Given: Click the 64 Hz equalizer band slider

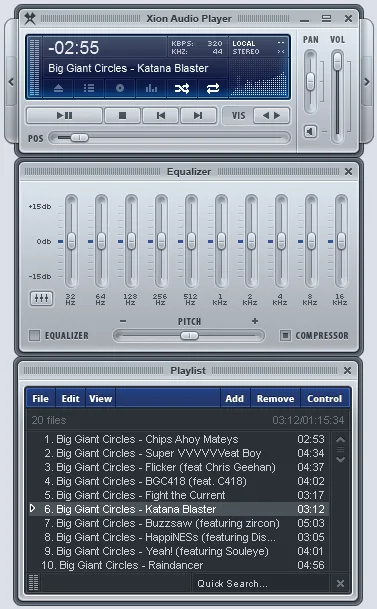Looking at the screenshot, I should pyautogui.click(x=101, y=241).
